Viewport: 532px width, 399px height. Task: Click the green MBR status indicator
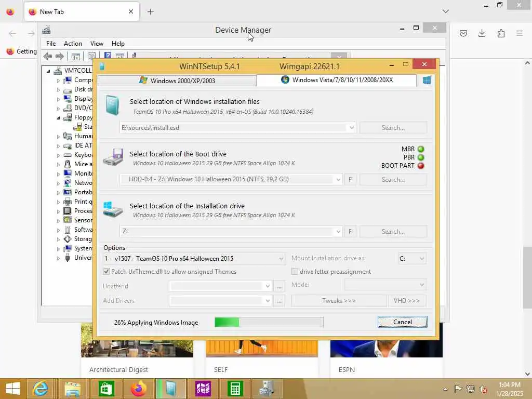[421, 149]
